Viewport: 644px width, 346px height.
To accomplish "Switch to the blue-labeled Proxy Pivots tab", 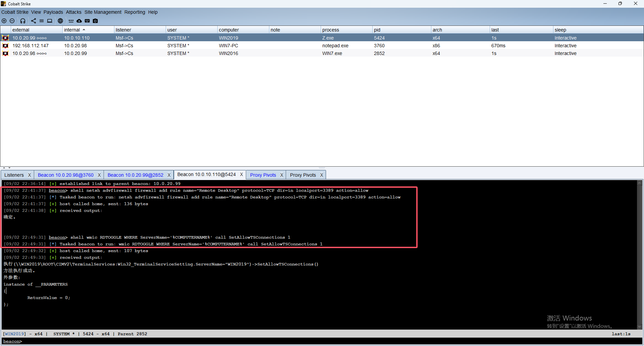I will coord(263,175).
